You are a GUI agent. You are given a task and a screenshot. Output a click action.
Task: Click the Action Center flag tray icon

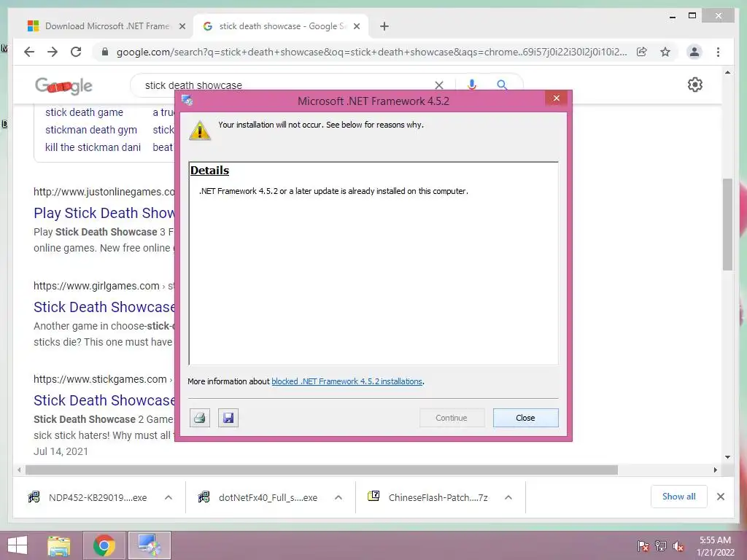click(643, 545)
